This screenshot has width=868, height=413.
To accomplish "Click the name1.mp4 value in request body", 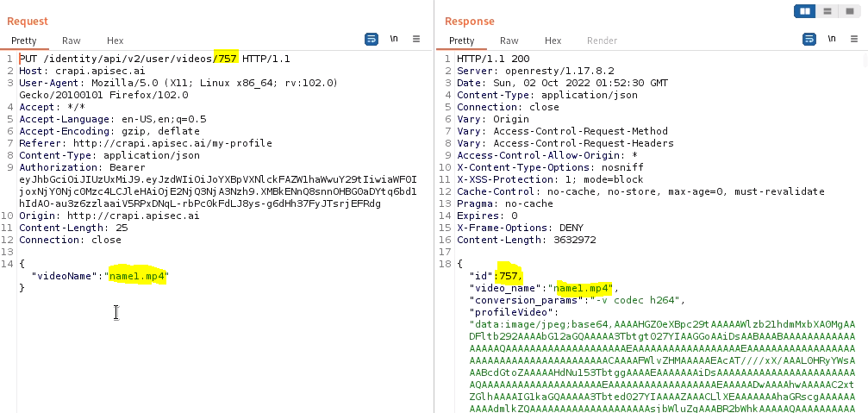I will click(138, 276).
